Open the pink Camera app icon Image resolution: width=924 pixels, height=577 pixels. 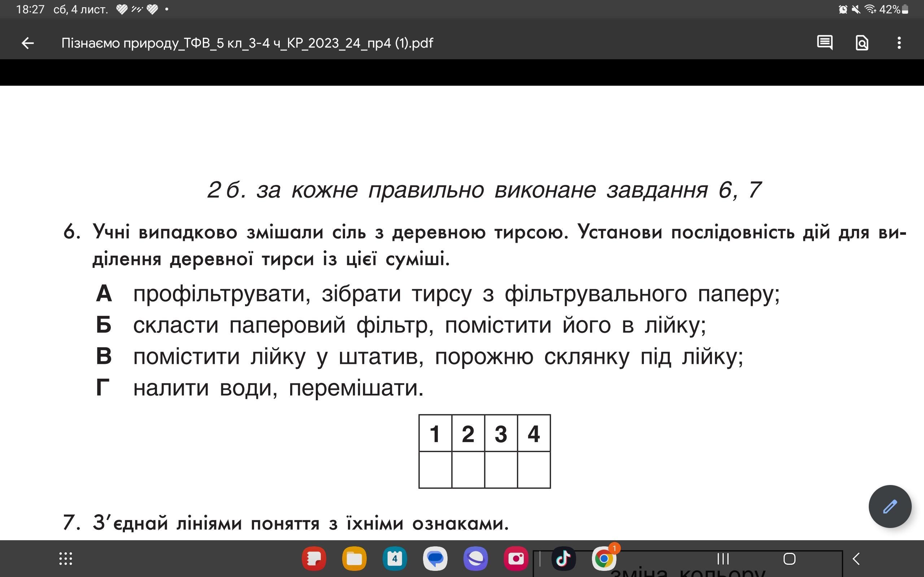516,559
